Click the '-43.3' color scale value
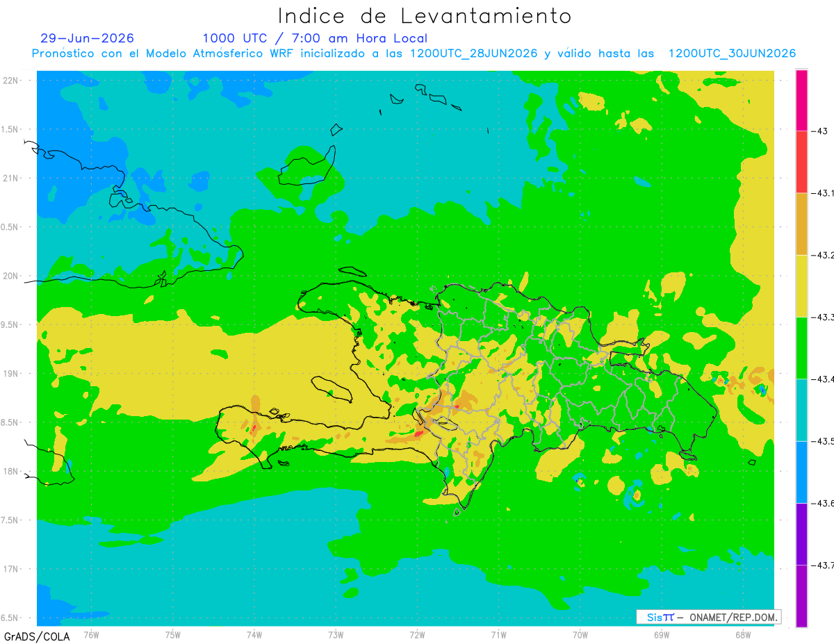This screenshot has height=644, width=834. 823,317
